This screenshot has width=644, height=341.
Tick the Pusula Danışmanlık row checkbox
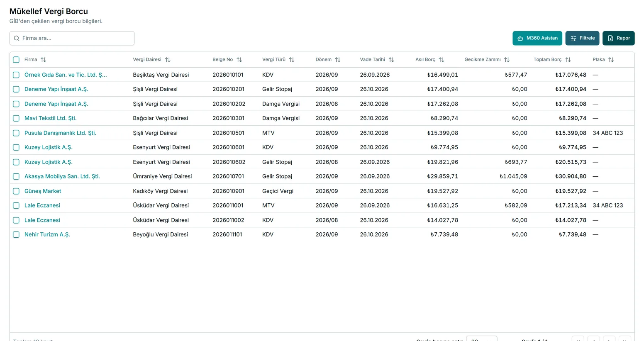pos(16,133)
